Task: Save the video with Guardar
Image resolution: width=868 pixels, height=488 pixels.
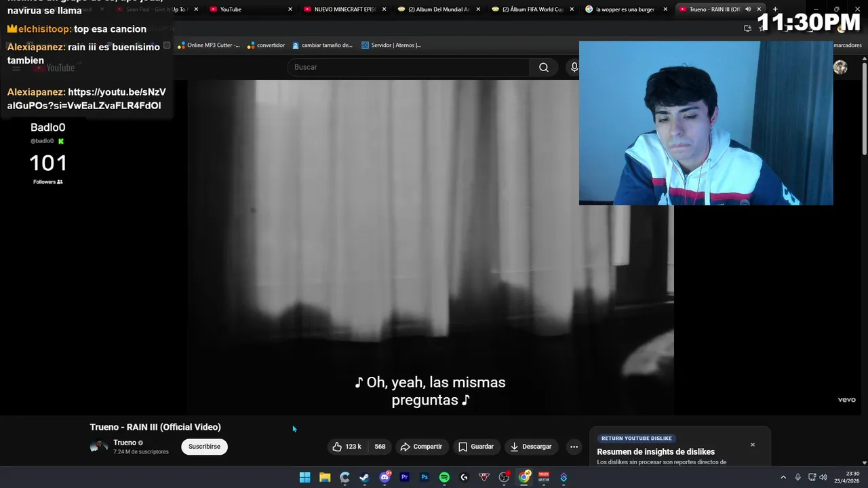Action: pos(475,447)
